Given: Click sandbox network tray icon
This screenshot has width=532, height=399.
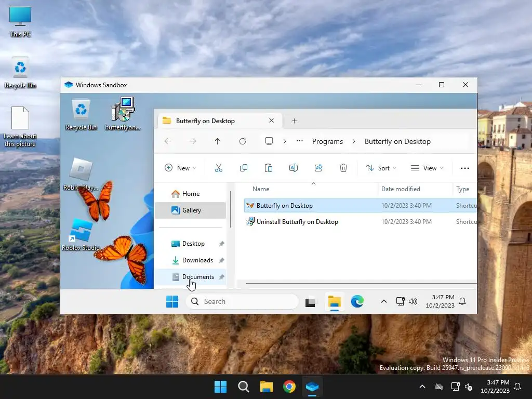Looking at the screenshot, I should tap(401, 301).
